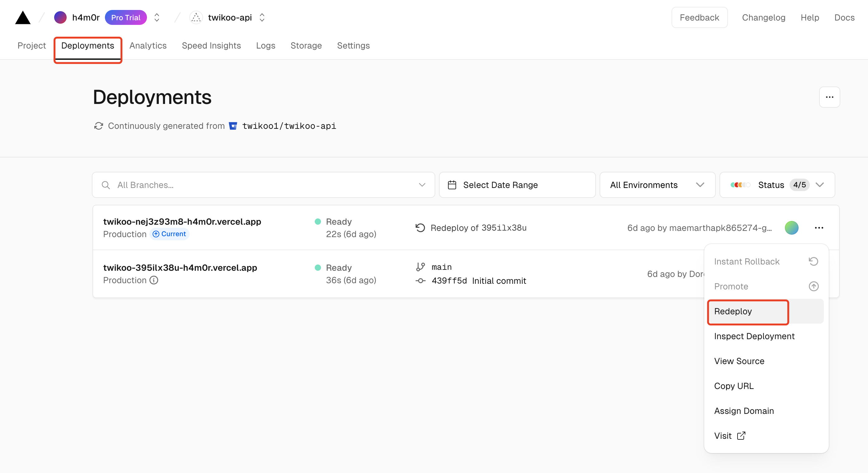
Task: Click the colored status dots indicator
Action: click(x=740, y=185)
